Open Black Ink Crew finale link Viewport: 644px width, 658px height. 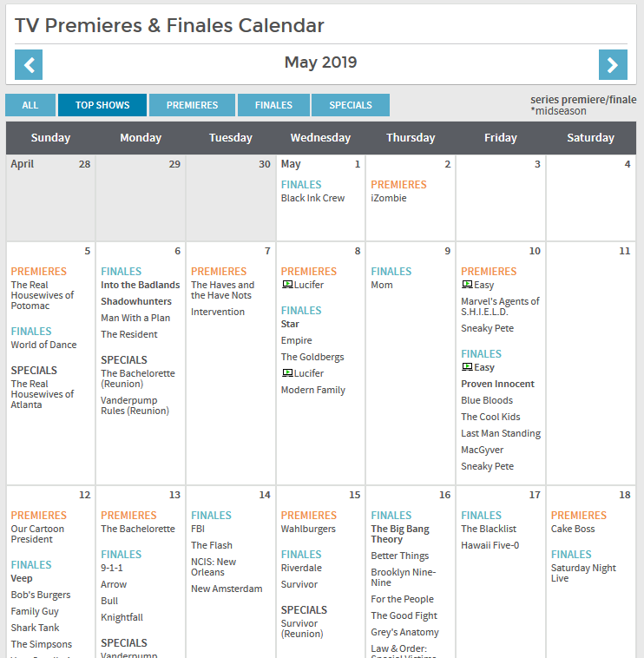click(312, 198)
